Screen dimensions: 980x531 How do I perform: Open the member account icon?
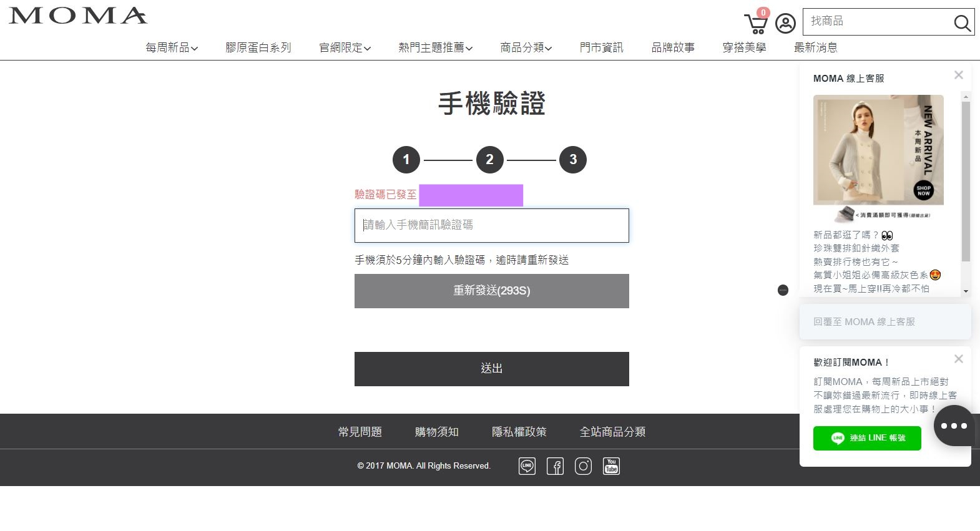pos(785,24)
